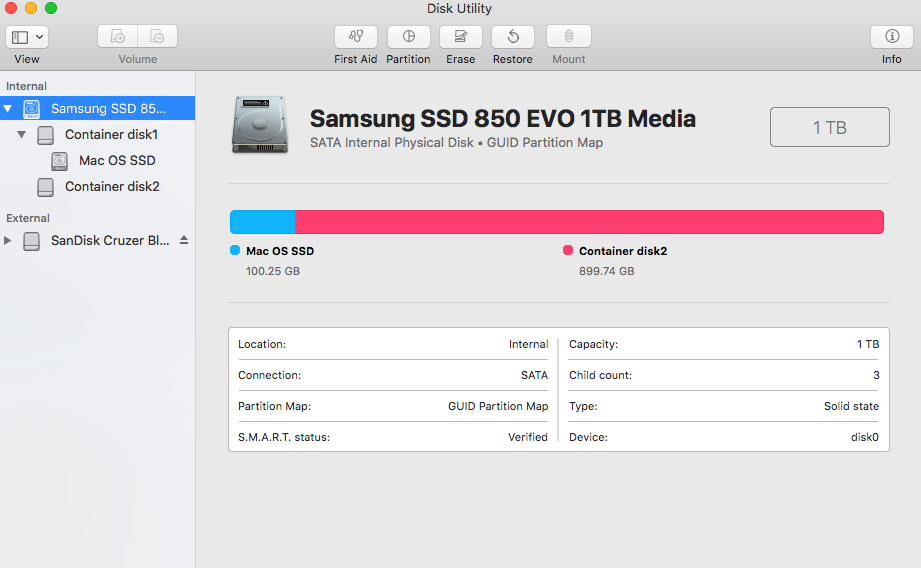Screen dimensions: 921x568
Task: Click the remove Volume button
Action: click(x=157, y=36)
